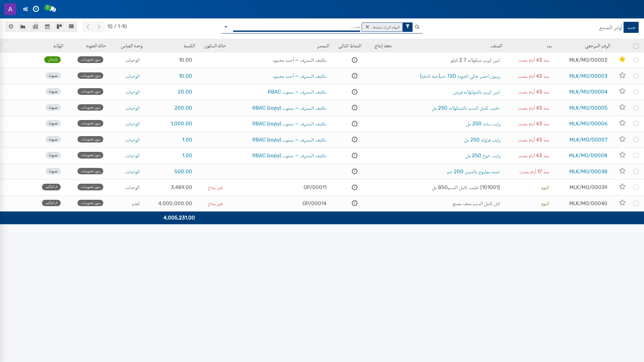
Task: Sort by الكمية column header
Action: tap(189, 46)
